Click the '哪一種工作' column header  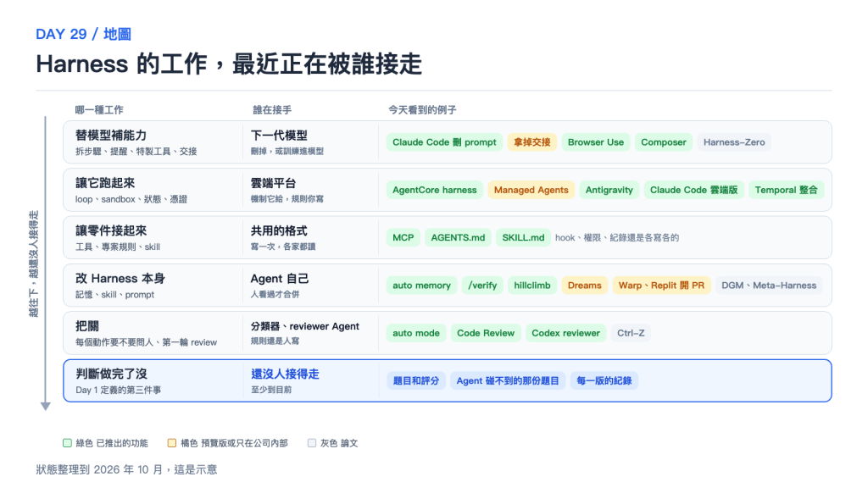(99, 109)
